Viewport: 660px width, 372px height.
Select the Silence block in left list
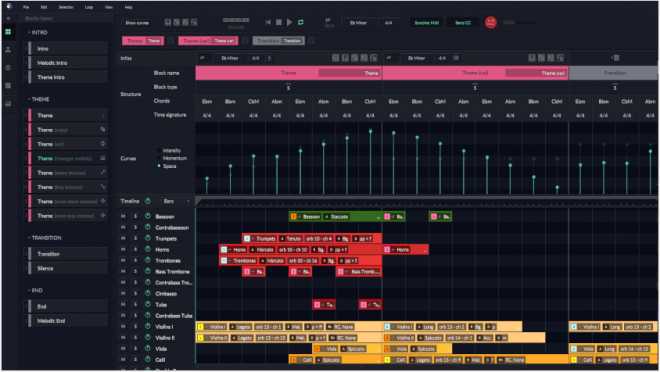pyautogui.click(x=68, y=268)
